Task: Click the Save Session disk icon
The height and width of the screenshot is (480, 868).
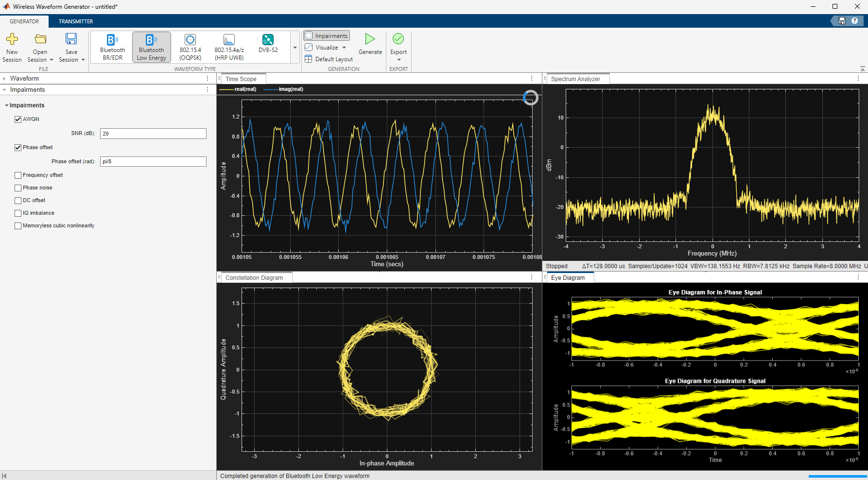Action: [x=71, y=39]
